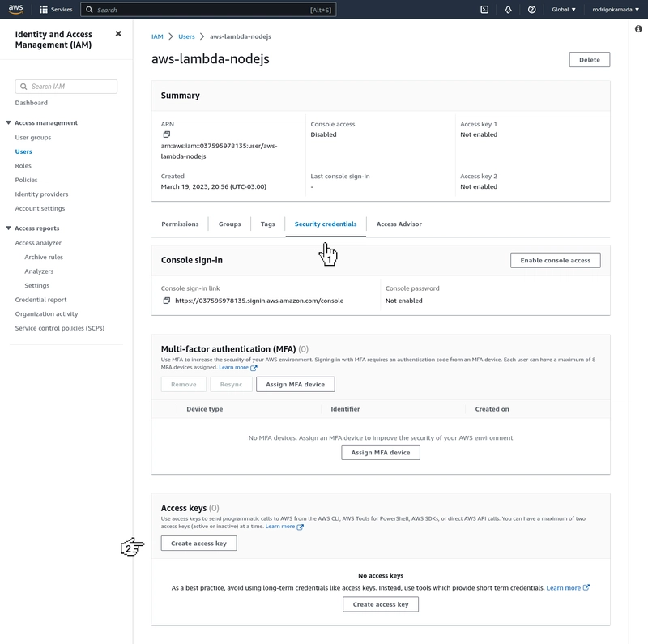Collapse the Access management section

coord(8,122)
